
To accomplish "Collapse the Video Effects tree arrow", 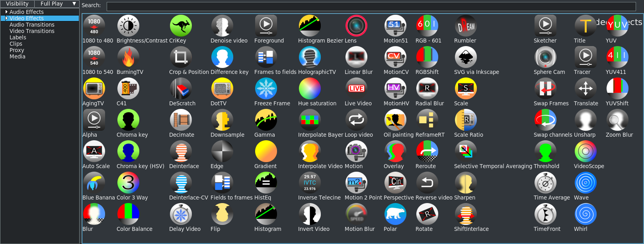I will tap(6, 18).
